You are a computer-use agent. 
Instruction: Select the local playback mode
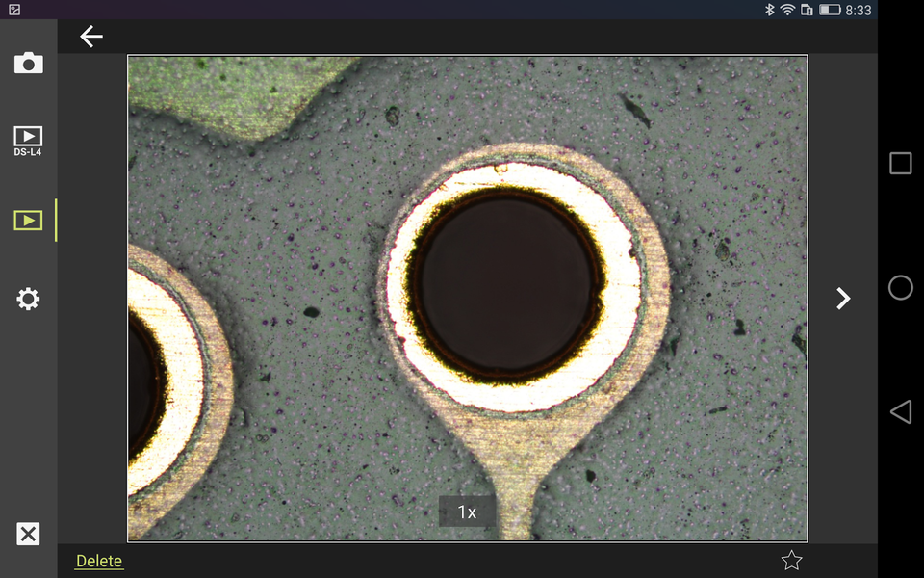(x=28, y=220)
